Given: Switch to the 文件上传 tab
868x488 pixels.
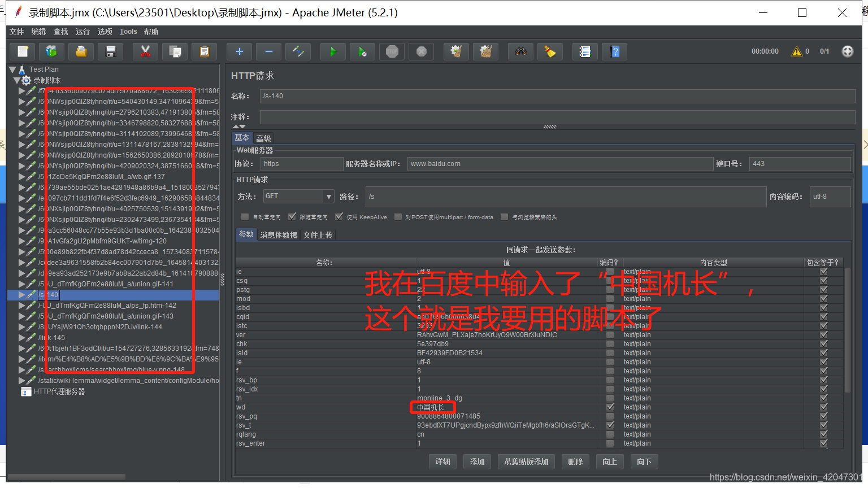Looking at the screenshot, I should coord(318,235).
